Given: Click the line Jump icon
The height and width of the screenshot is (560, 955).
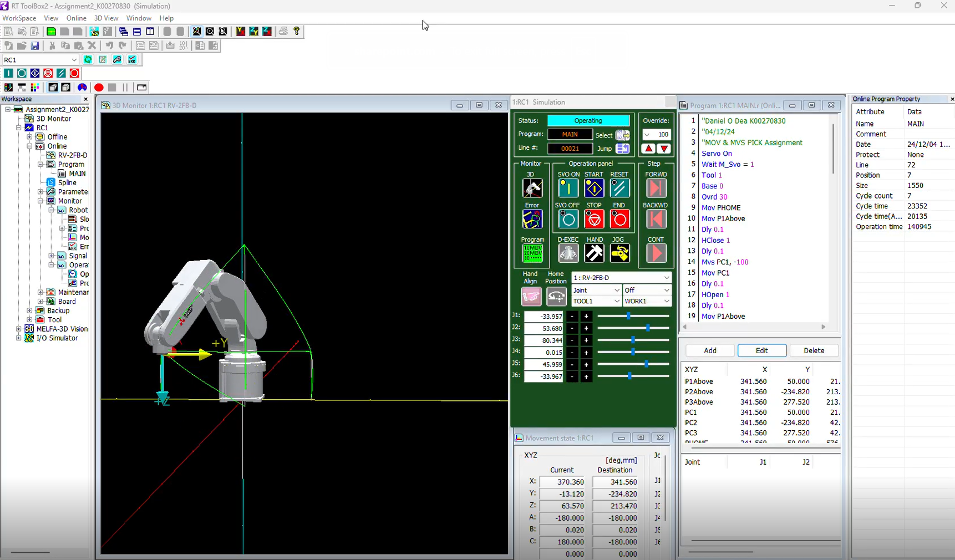Looking at the screenshot, I should click(x=623, y=149).
